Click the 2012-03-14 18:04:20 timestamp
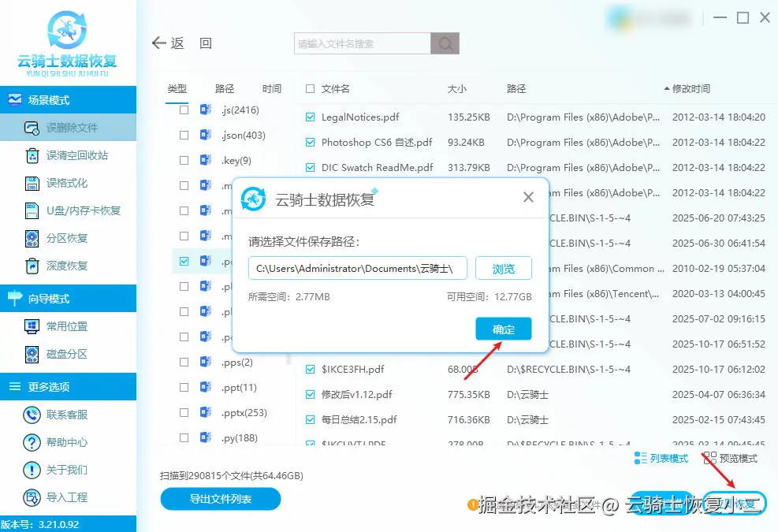Screen dimensions: 778x532 [718, 117]
